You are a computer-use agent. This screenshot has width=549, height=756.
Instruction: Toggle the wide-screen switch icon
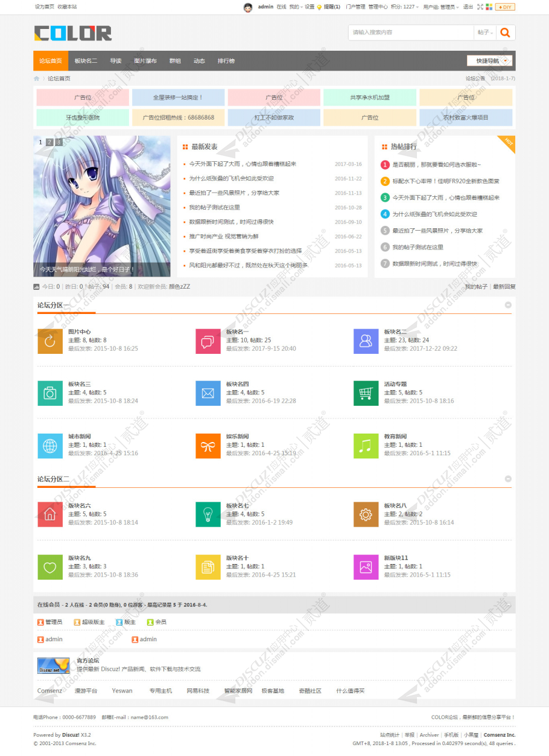point(480,7)
